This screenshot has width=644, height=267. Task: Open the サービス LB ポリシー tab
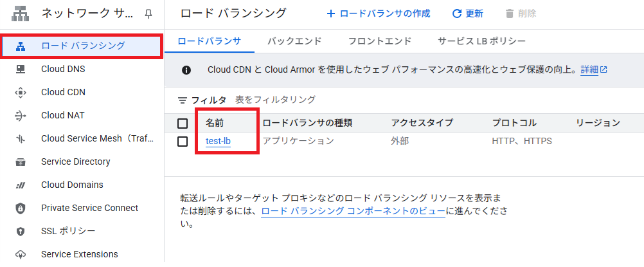pyautogui.click(x=481, y=41)
